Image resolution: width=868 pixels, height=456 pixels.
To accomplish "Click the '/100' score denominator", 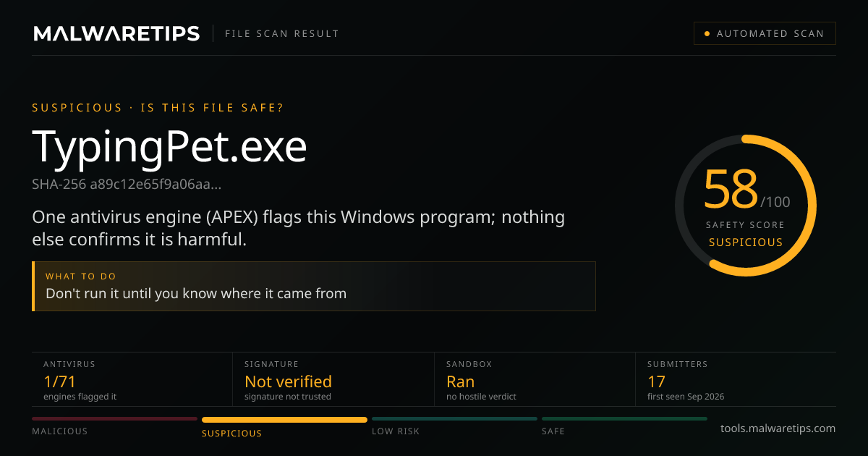I will (775, 202).
